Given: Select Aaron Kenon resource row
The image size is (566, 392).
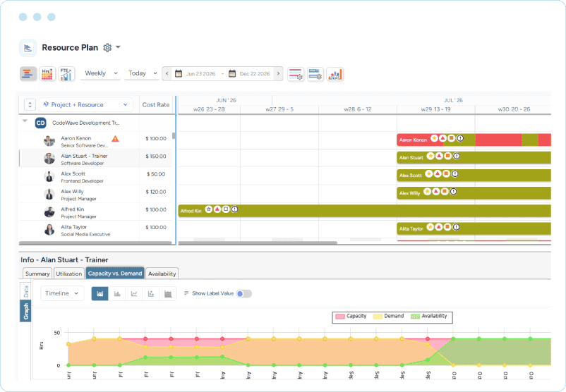Looking at the screenshot, I should [97, 140].
